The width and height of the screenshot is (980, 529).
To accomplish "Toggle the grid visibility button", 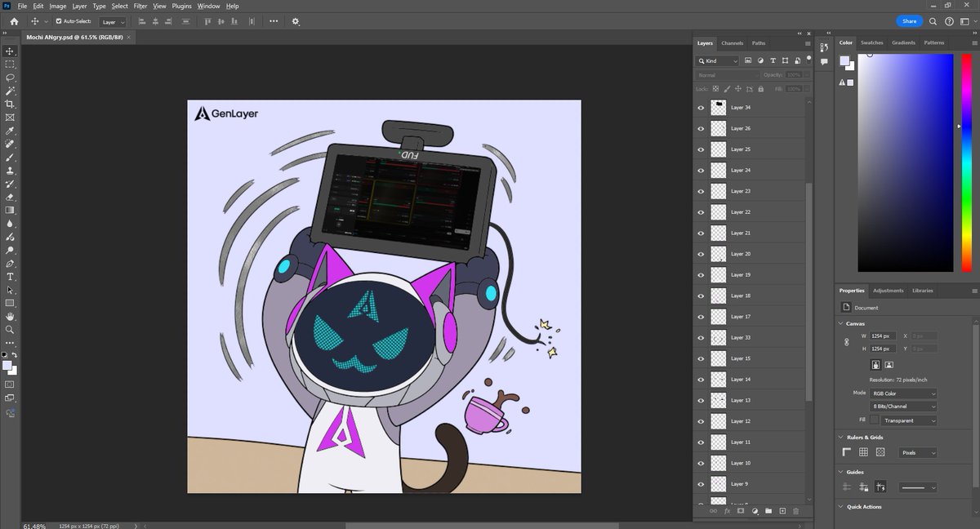I will click(x=863, y=452).
